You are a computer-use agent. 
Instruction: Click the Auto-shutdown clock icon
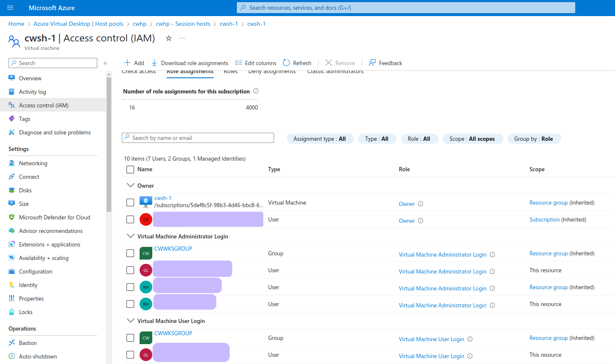12,356
